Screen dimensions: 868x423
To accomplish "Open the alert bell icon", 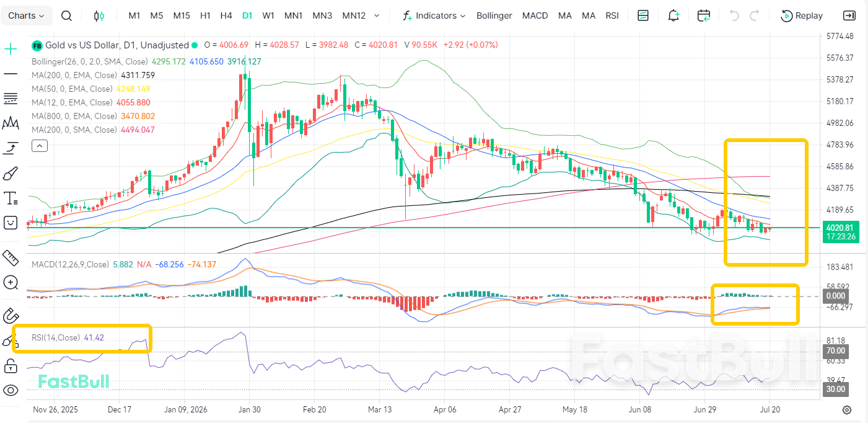I will coord(673,16).
